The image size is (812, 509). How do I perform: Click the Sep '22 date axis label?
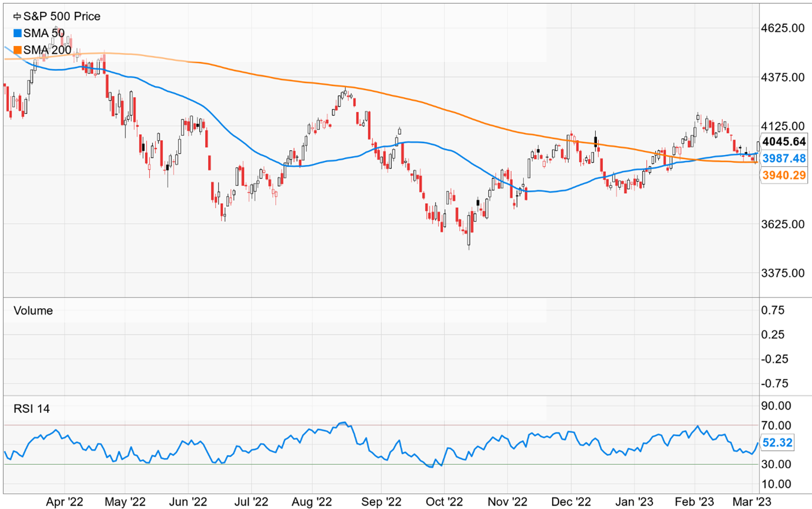coord(380,502)
